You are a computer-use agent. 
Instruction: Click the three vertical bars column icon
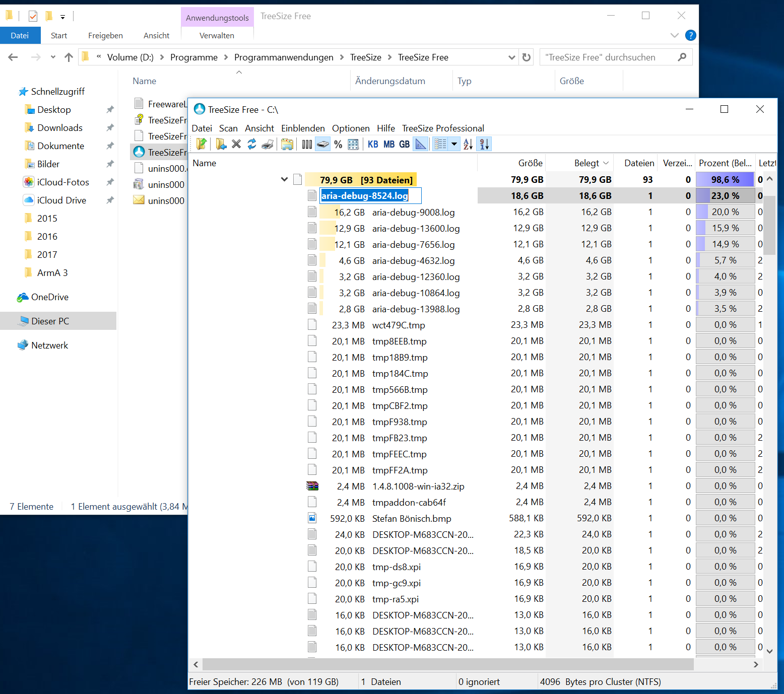tap(307, 144)
